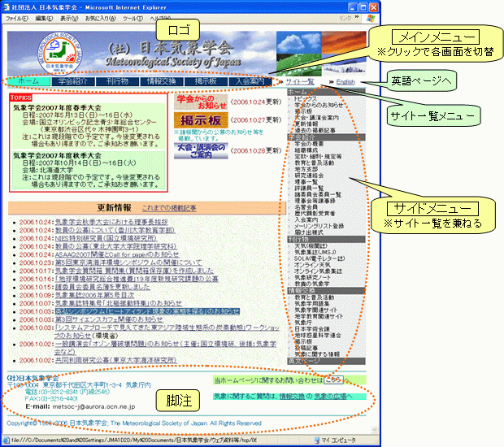Switch to the 刊行物 main menu tab
The image size is (504, 447).
point(117,81)
